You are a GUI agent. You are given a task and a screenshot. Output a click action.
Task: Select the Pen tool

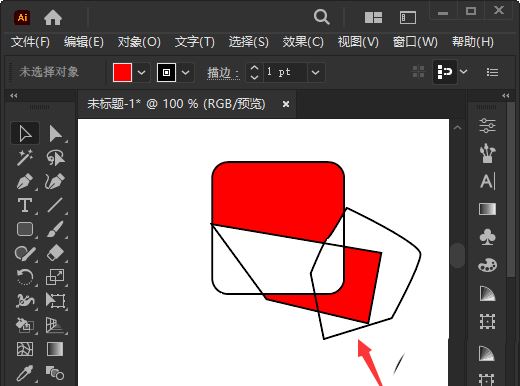tap(25, 181)
